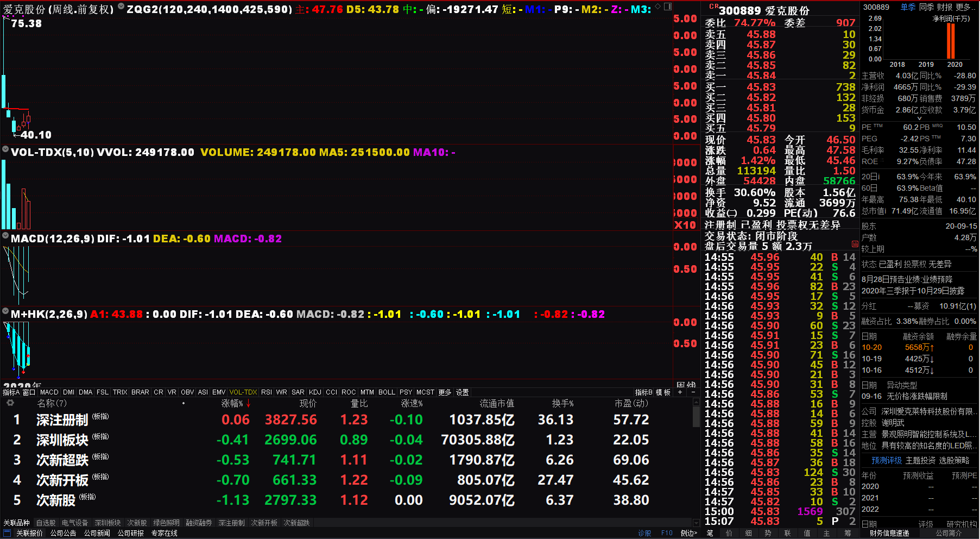Select the KDJ indicator tab
The width and height of the screenshot is (980, 539).
[x=315, y=392]
